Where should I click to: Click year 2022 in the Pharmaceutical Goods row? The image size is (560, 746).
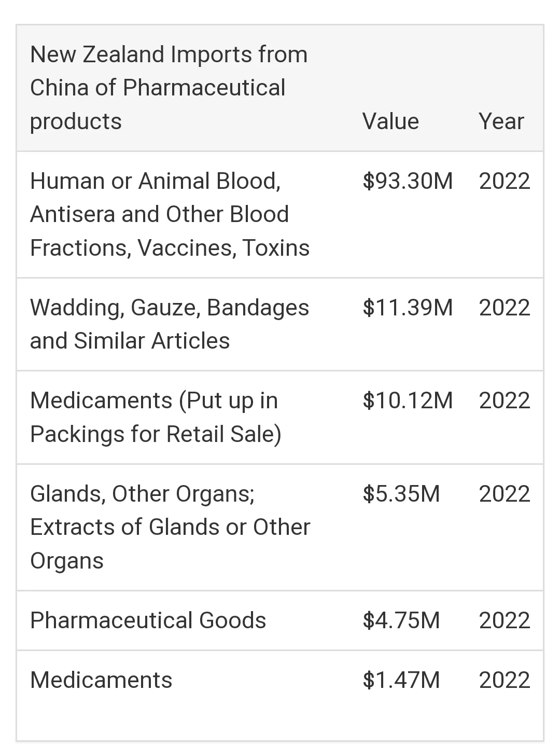pyautogui.click(x=505, y=620)
